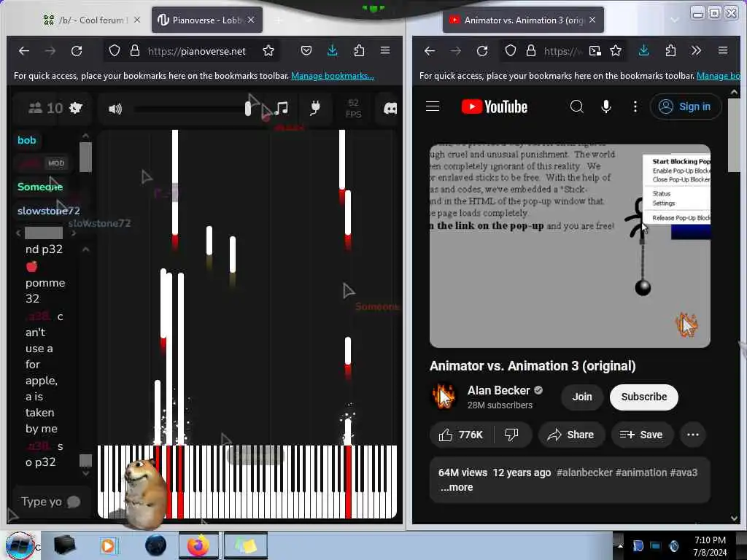747x560 pixels.
Task: Open the tab list dropdown in right window
Action: point(675,20)
